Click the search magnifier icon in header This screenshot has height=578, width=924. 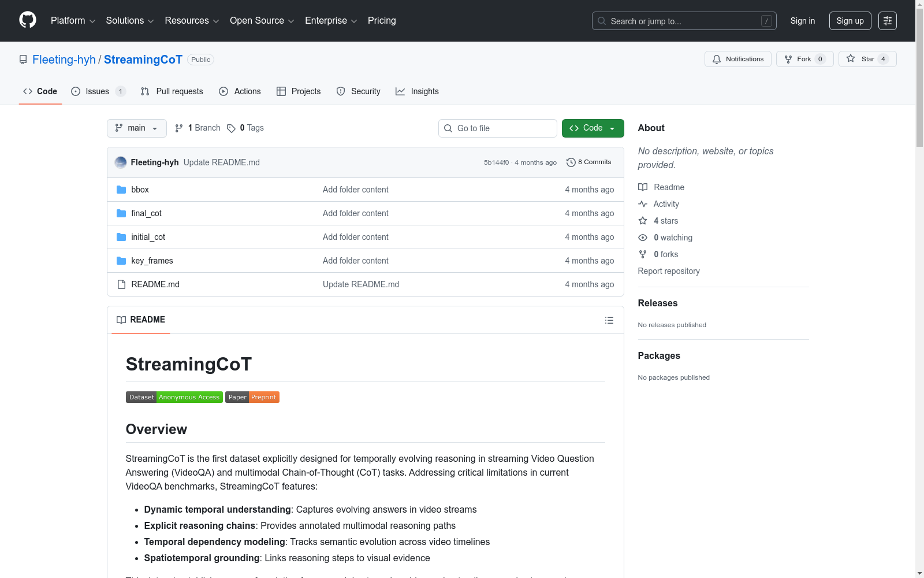(602, 21)
